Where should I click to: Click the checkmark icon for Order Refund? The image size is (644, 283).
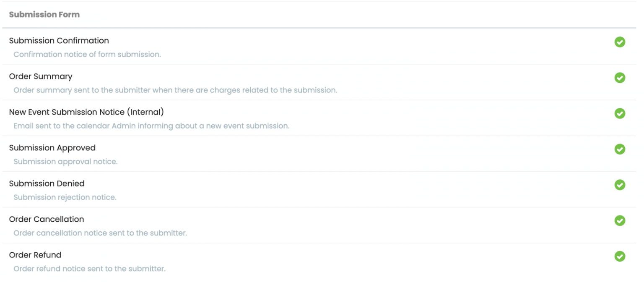[620, 256]
